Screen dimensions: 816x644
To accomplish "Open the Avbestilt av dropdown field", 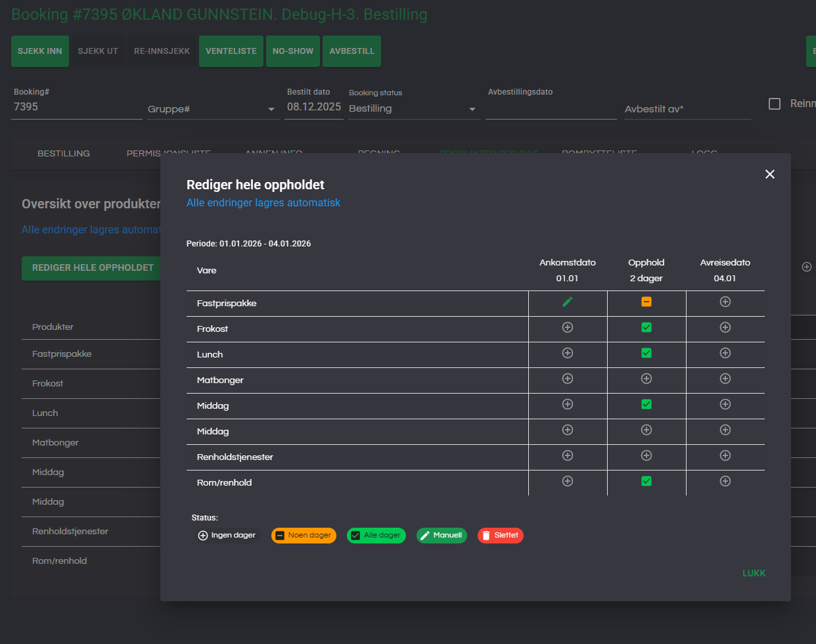I will (x=687, y=109).
